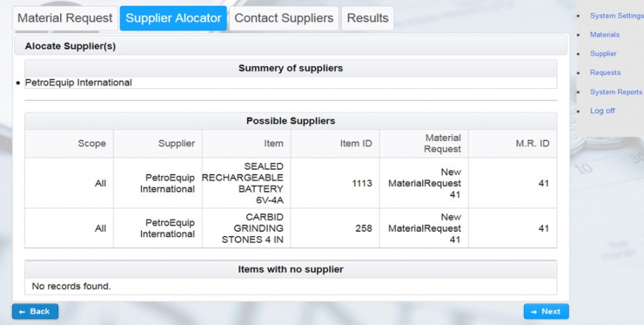Click Item ID 1113 cell
Viewport: 644px width, 325px height.
pos(362,183)
